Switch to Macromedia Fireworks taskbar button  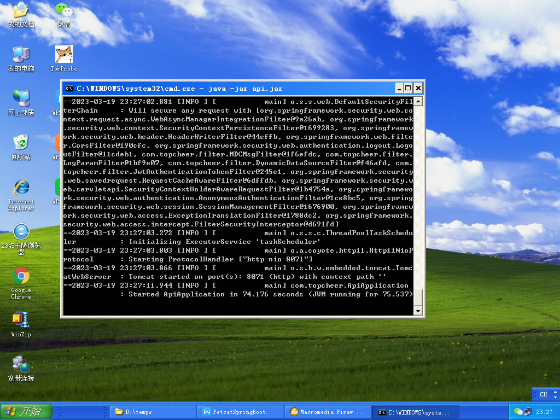pyautogui.click(x=329, y=412)
